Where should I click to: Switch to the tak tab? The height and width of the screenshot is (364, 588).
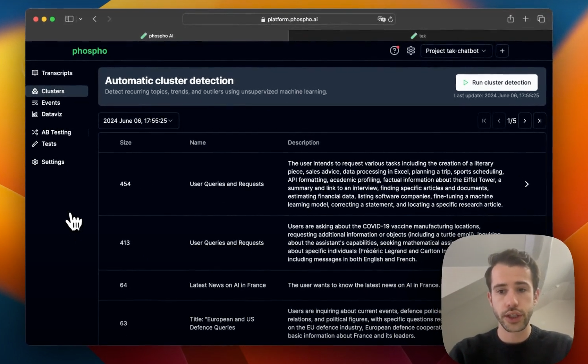[421, 36]
